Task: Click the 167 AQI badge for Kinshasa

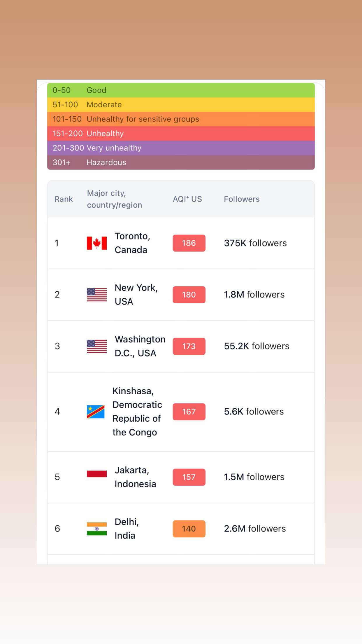Action: coord(189,412)
